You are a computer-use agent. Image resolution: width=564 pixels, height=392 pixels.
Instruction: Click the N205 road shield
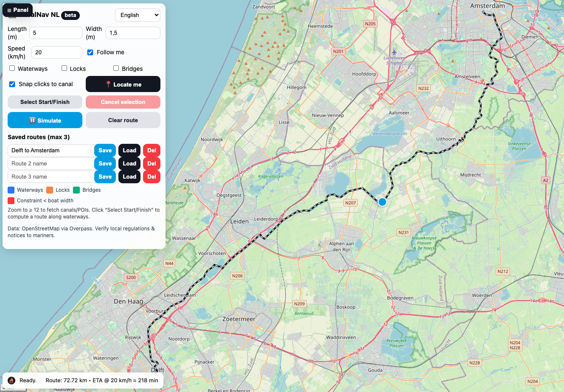pos(370,24)
